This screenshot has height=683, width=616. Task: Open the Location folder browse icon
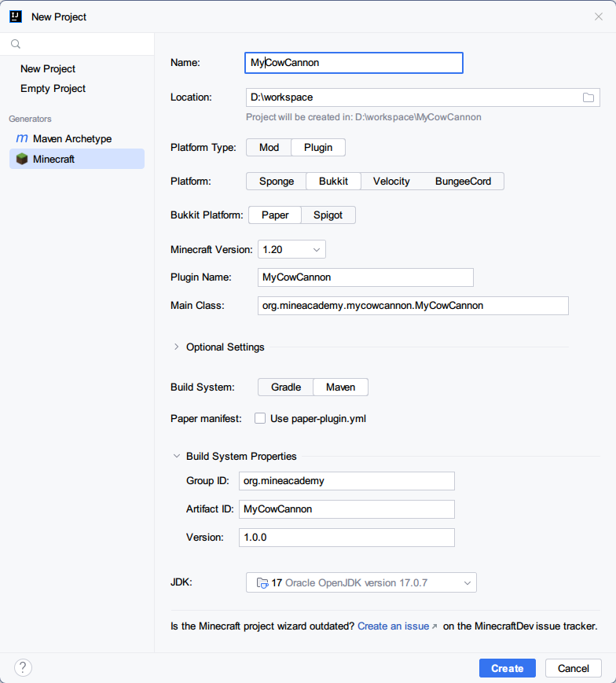[x=588, y=97]
